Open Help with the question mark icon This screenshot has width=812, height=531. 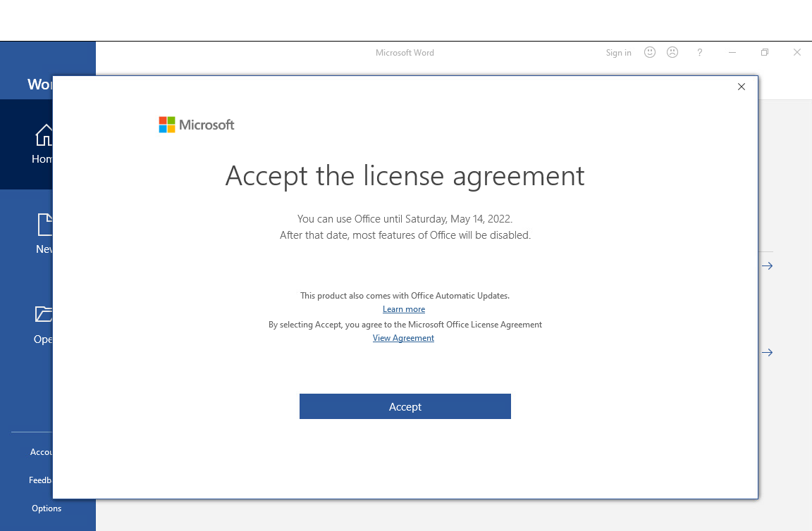(x=699, y=53)
